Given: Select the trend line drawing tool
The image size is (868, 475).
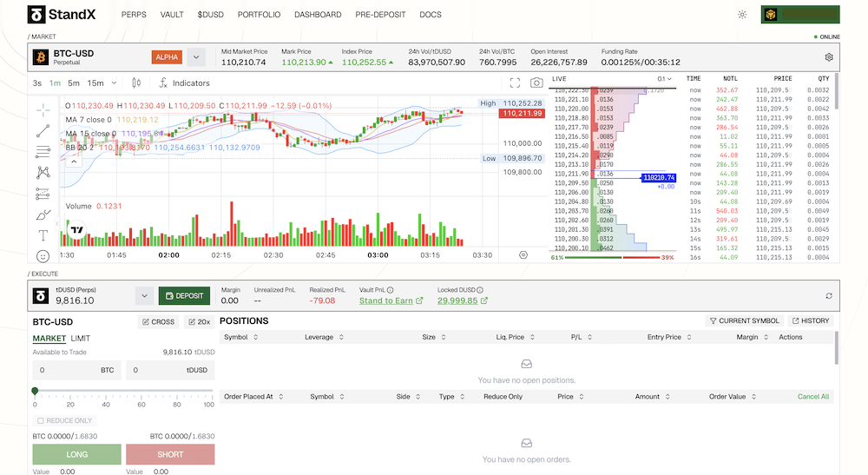Looking at the screenshot, I should (x=43, y=131).
